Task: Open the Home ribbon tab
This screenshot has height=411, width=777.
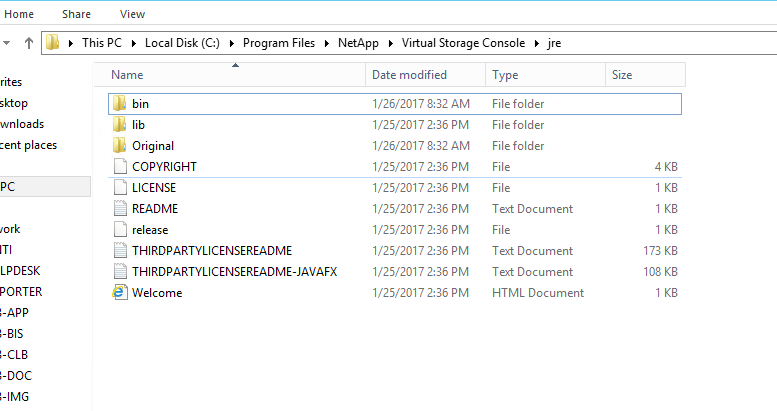Action: tap(19, 14)
